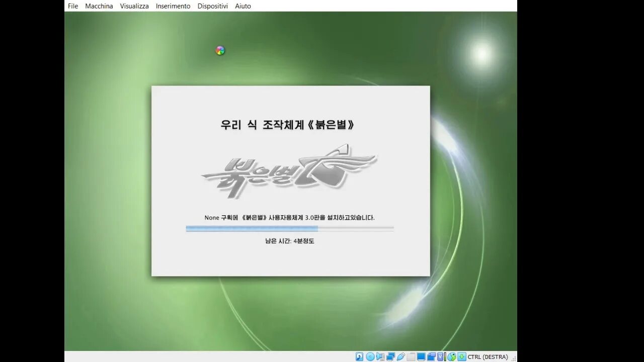Click the None 구획에 installation status line

click(290, 218)
